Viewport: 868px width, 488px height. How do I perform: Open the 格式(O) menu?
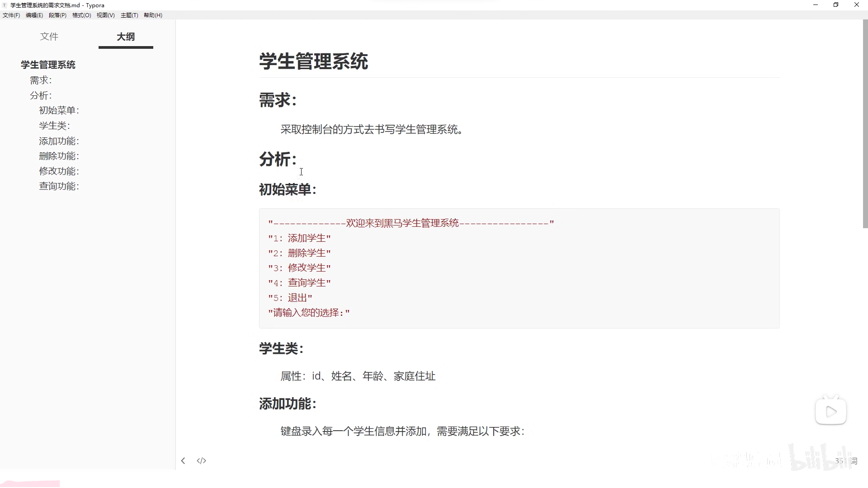(x=81, y=15)
